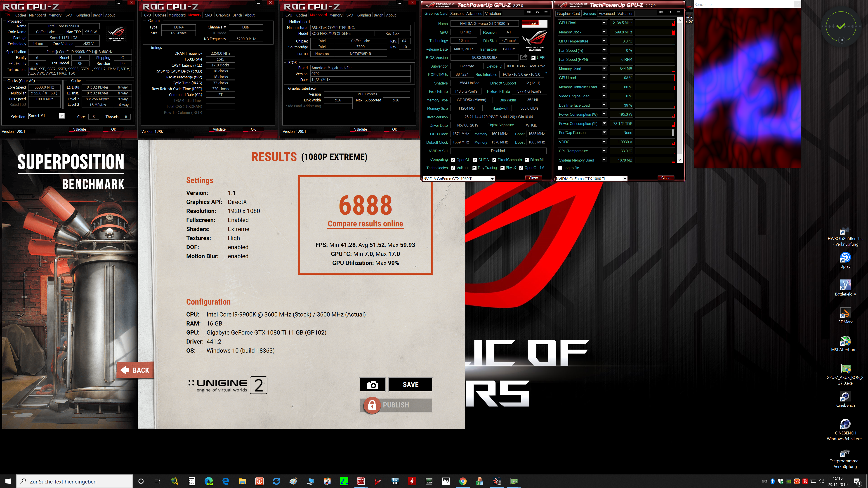
Task: Open File Explorer from taskbar
Action: tap(242, 481)
